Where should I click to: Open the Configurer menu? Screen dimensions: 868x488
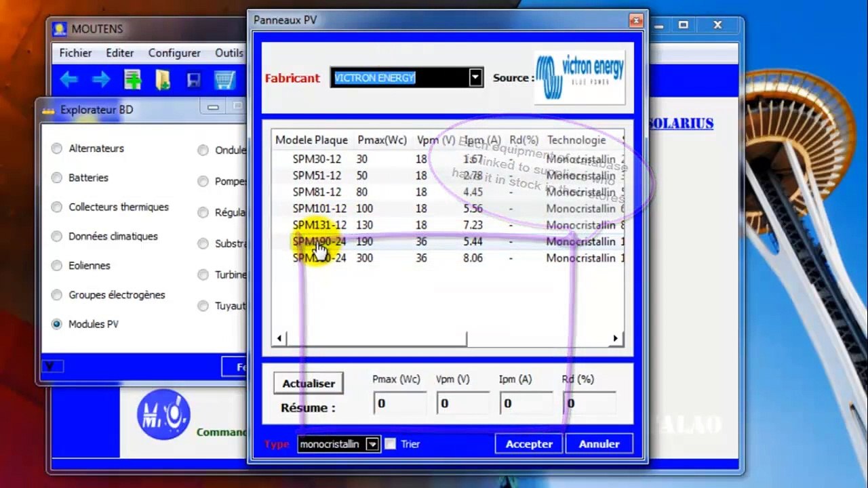pos(174,53)
